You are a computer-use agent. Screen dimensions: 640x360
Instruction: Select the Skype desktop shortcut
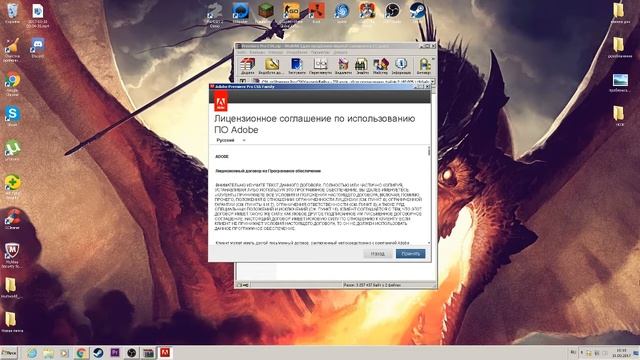coord(12,116)
